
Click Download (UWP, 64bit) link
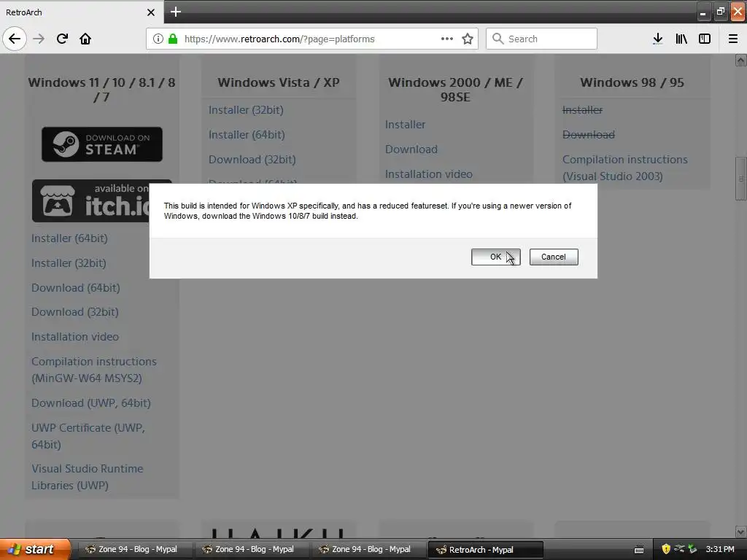coord(91,402)
